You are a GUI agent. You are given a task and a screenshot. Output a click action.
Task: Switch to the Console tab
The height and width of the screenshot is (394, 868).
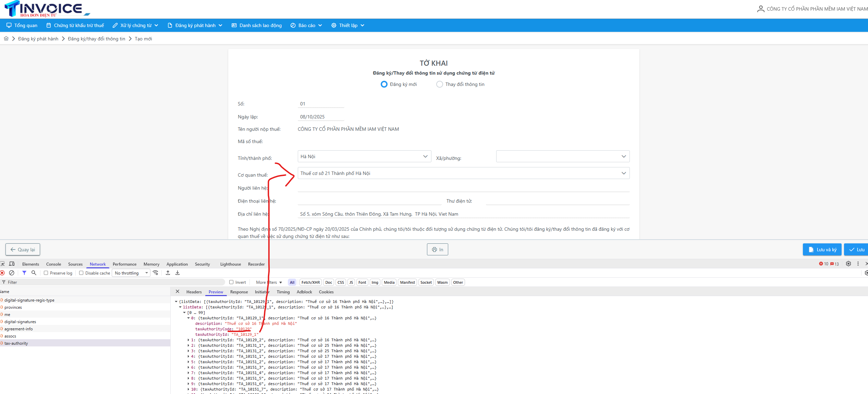53,264
